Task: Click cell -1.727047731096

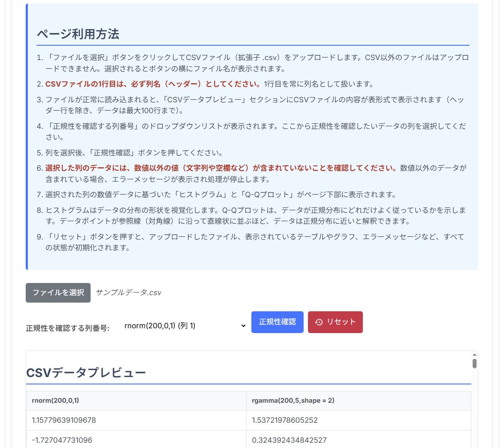Action: (x=136, y=439)
